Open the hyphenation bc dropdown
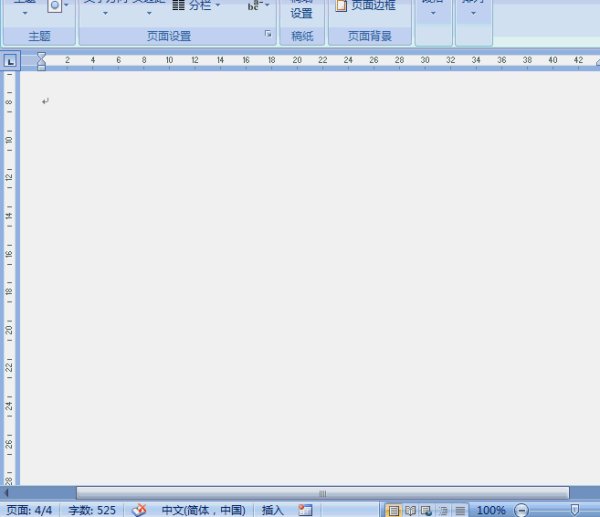600x517 pixels. (x=259, y=5)
